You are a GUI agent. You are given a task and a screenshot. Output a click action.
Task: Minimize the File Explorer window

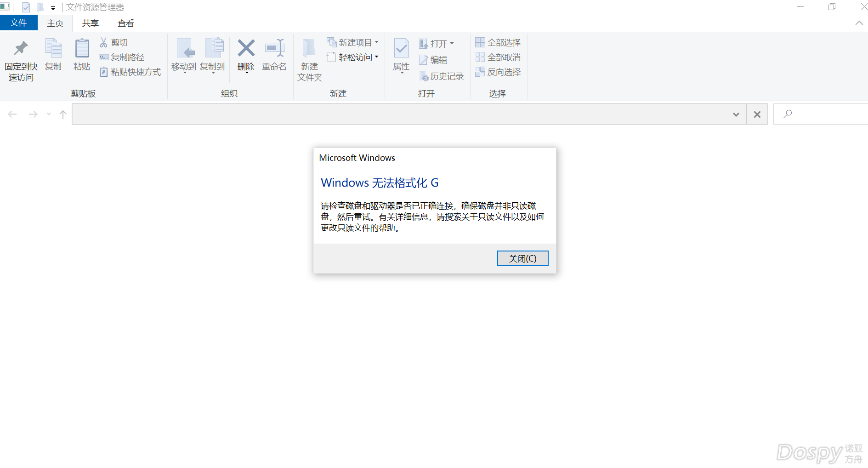[800, 7]
